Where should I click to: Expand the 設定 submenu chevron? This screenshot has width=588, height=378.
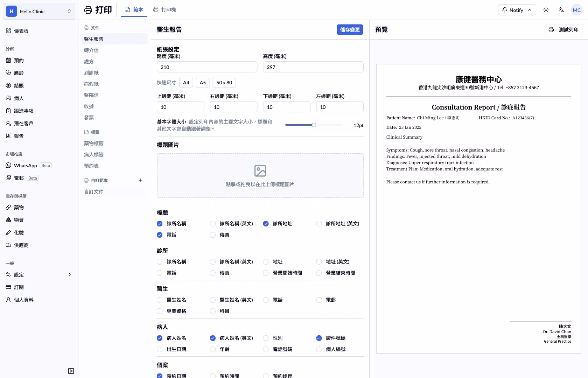coord(69,274)
